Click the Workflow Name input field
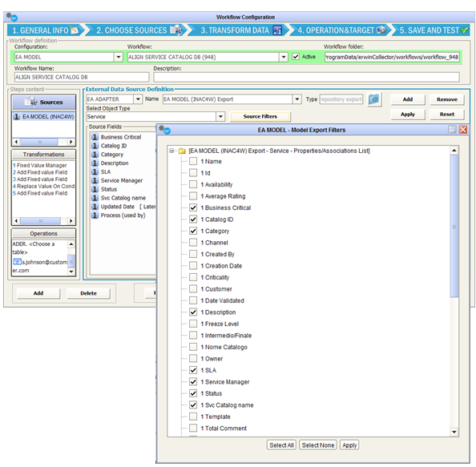 point(82,77)
